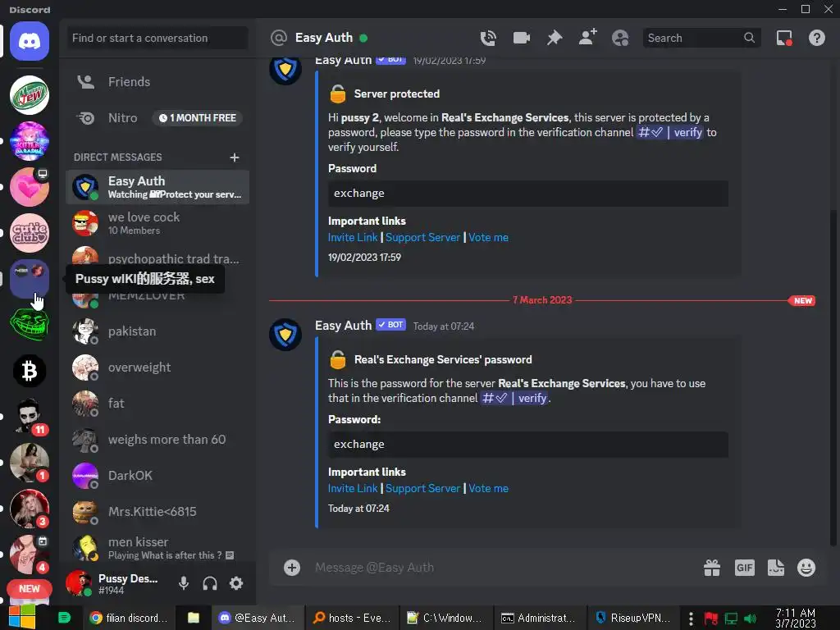This screenshot has height=630, width=840.
Task: Open own profile panel Pussy Des... #1944
Action: 115,583
